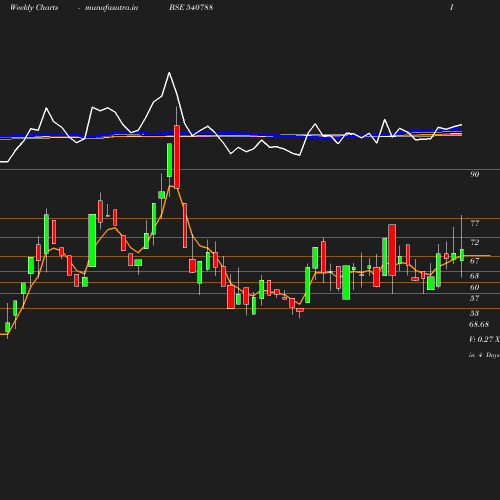Image resolution: width=500 pixels, height=500 pixels.
Task: Click the tallest red candlestick at the peak
Action: point(177,157)
